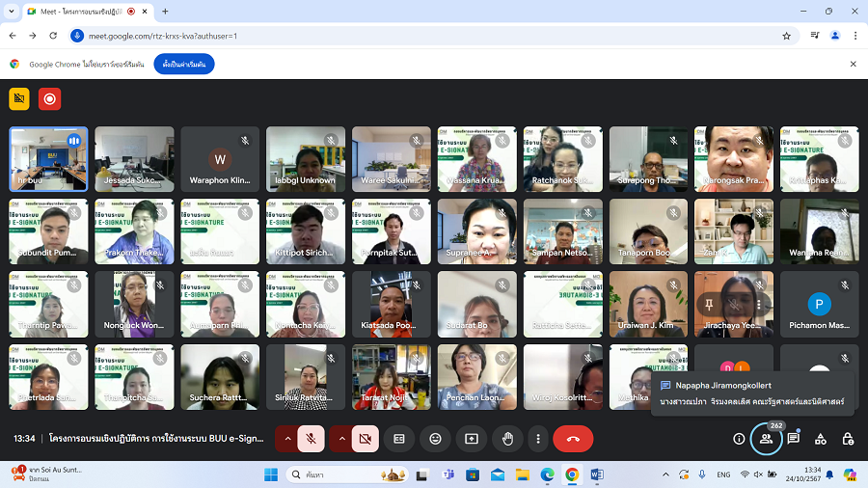Open the more options three-dot menu in Meet

coord(538,439)
